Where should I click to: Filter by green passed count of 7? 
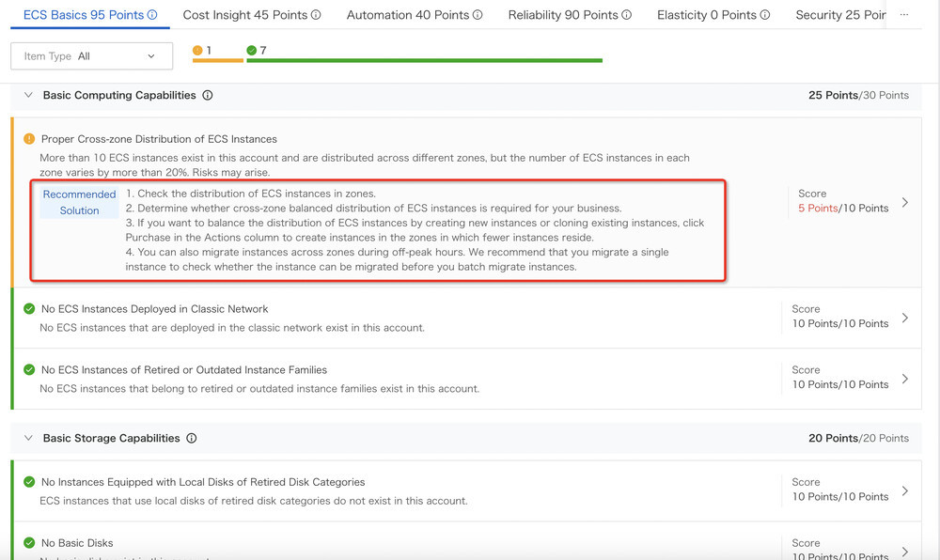[257, 51]
